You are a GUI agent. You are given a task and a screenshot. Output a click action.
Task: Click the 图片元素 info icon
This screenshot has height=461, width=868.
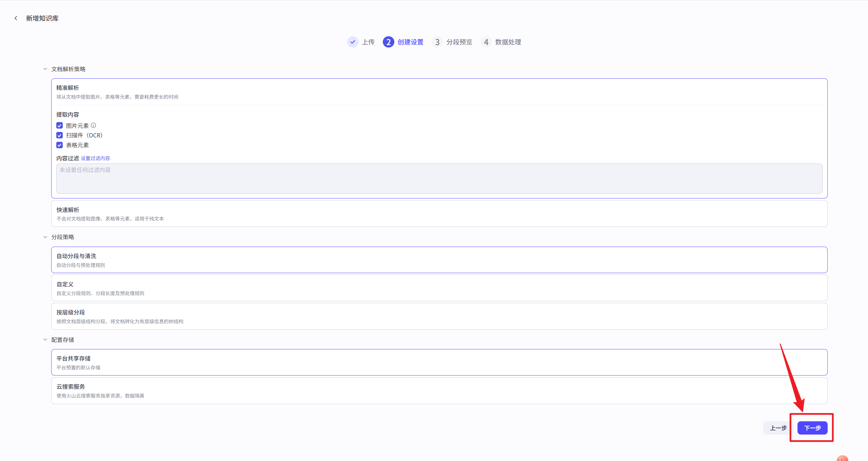pyautogui.click(x=94, y=126)
